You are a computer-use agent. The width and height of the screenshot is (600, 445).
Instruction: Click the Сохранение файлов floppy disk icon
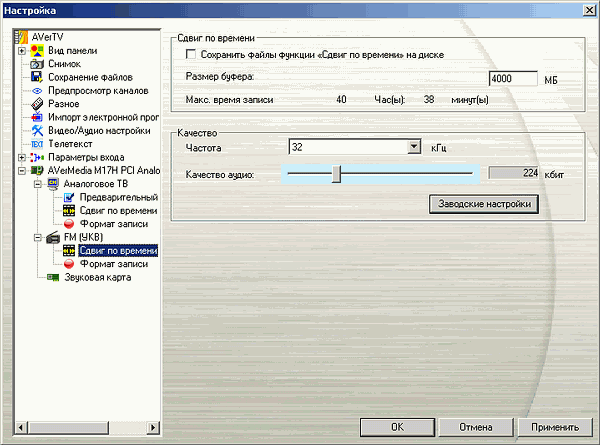(x=37, y=77)
